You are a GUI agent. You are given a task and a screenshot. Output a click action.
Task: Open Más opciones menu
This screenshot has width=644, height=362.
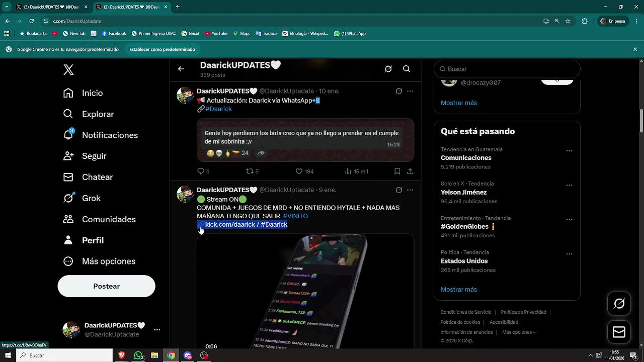coord(99,261)
